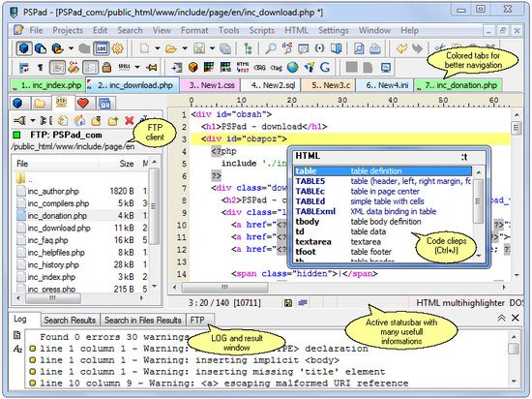Open the Scripts menu

tap(262, 31)
